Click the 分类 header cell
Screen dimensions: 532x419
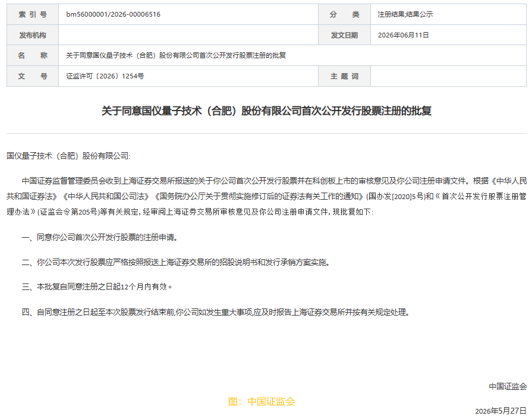[x=344, y=14]
